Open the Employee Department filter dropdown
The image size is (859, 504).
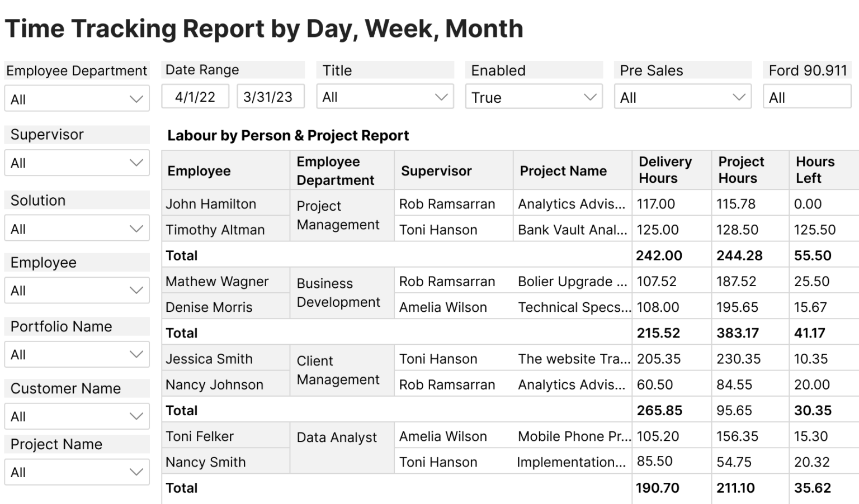pyautogui.click(x=77, y=98)
